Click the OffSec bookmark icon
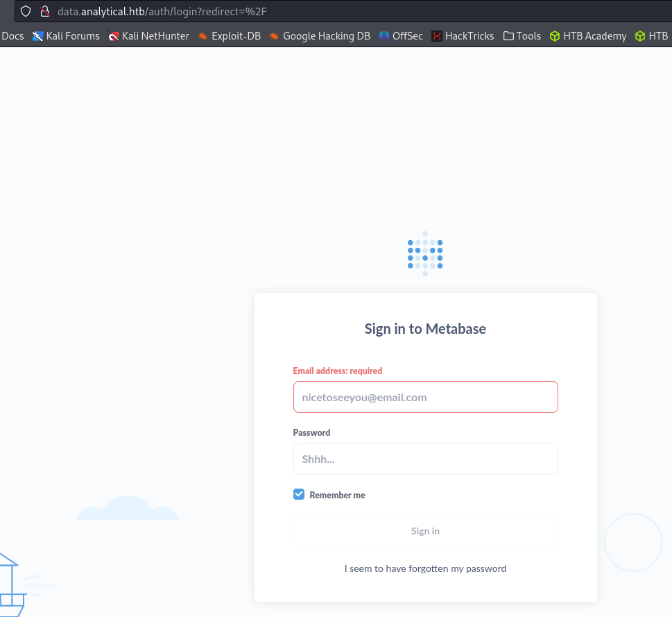The image size is (672, 617). click(x=384, y=36)
